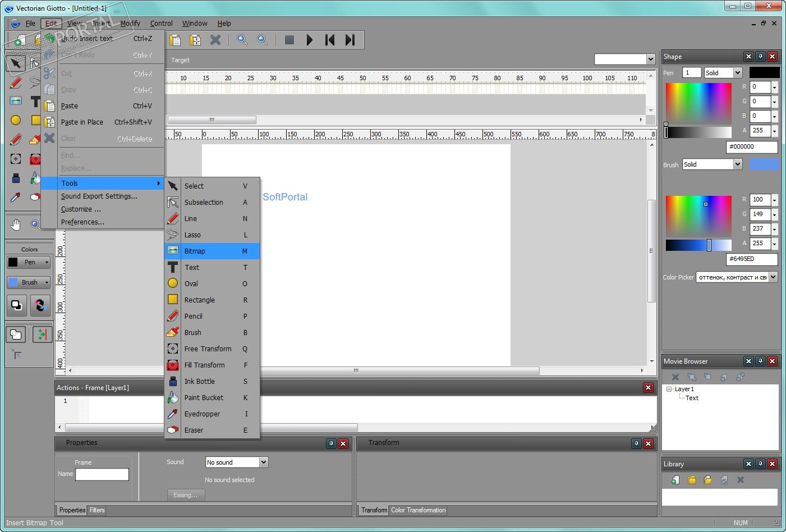Pin the Transform panel

coord(636,443)
